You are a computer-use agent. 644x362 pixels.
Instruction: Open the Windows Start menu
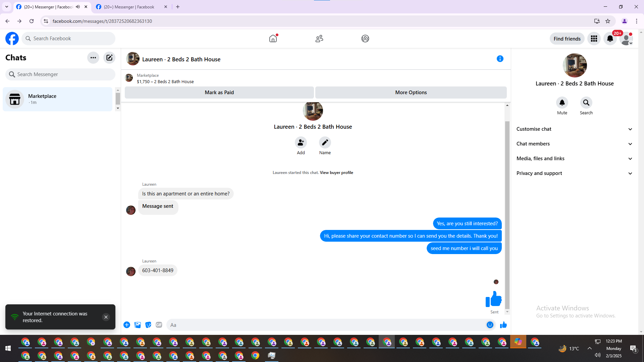8,349
